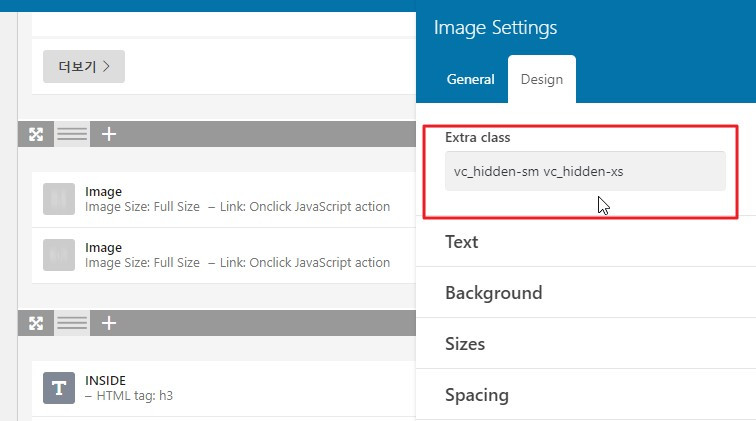This screenshot has height=421, width=756.
Task: Click the move icon above the Image elements
Action: pyautogui.click(x=36, y=134)
